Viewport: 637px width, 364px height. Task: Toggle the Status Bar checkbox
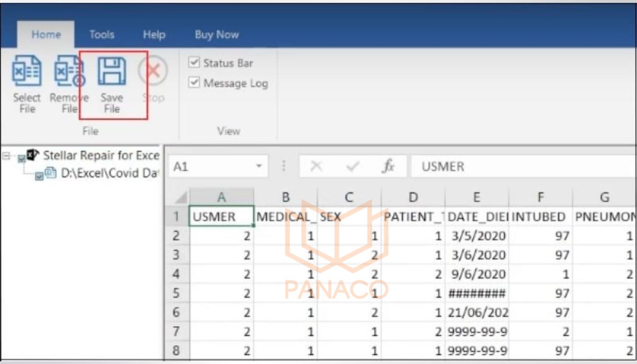pos(194,63)
